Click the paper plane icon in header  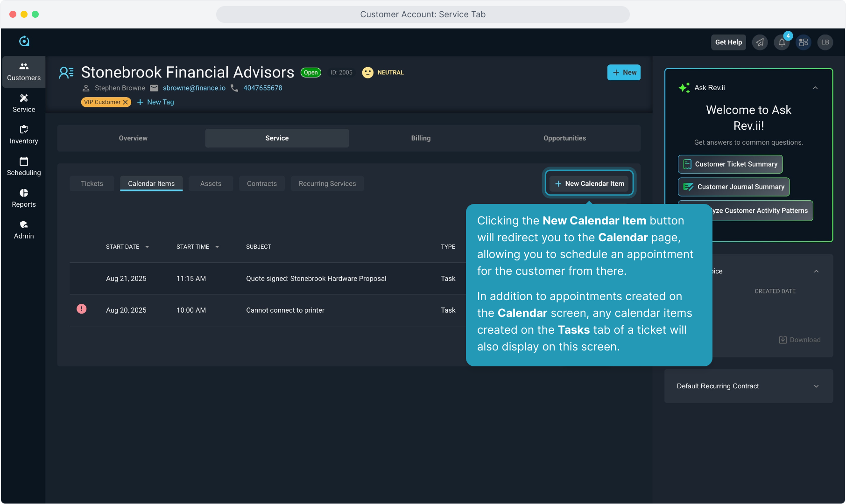760,42
